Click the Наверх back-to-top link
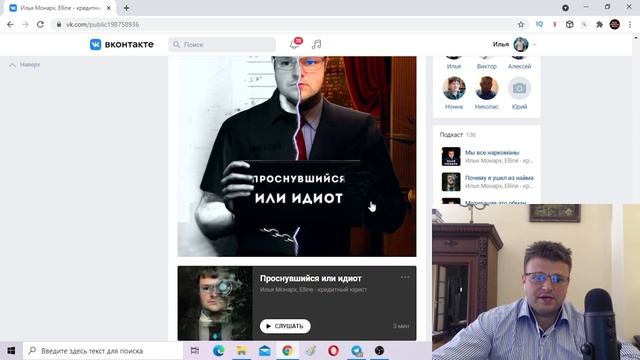 pyautogui.click(x=25, y=64)
